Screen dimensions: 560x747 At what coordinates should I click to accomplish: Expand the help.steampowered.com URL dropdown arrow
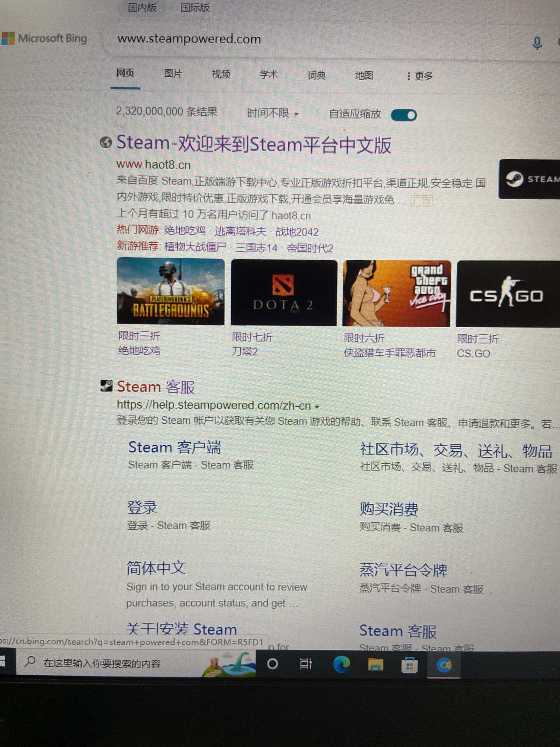coord(317,407)
